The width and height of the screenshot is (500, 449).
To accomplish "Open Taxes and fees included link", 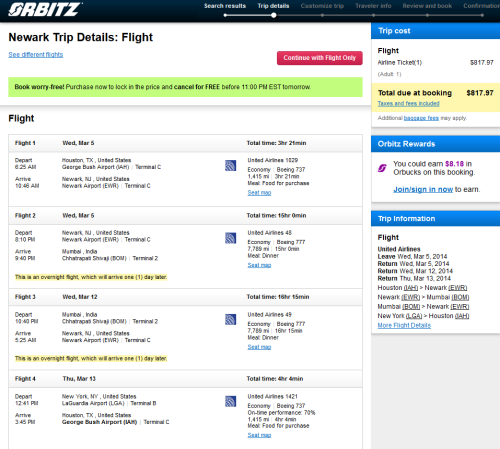I will tap(409, 104).
